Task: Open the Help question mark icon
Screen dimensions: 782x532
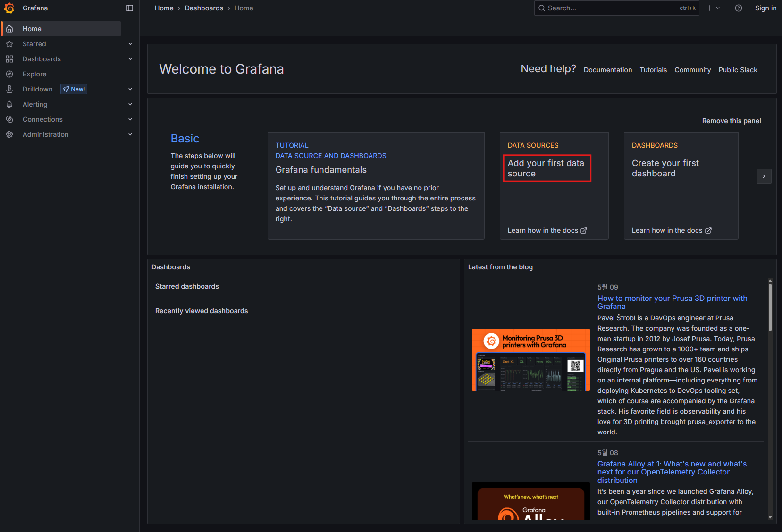Action: pos(739,8)
